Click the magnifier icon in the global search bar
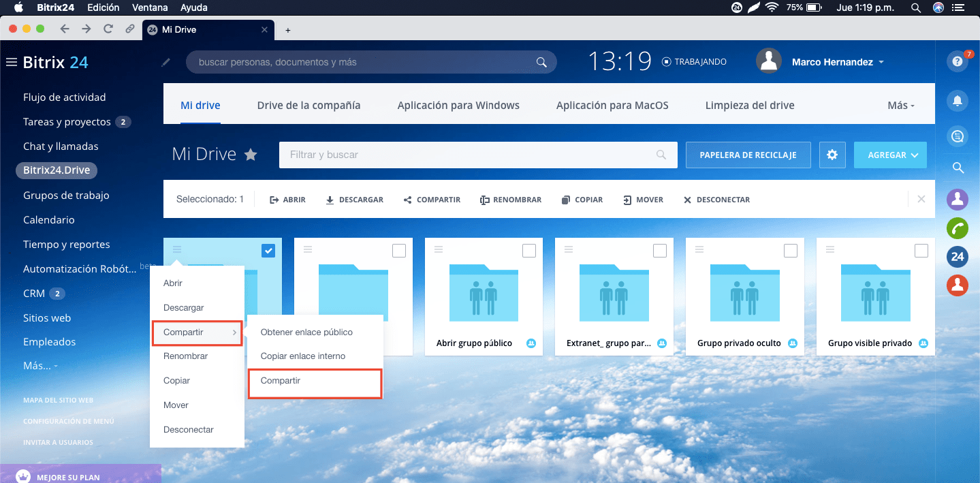 (541, 62)
